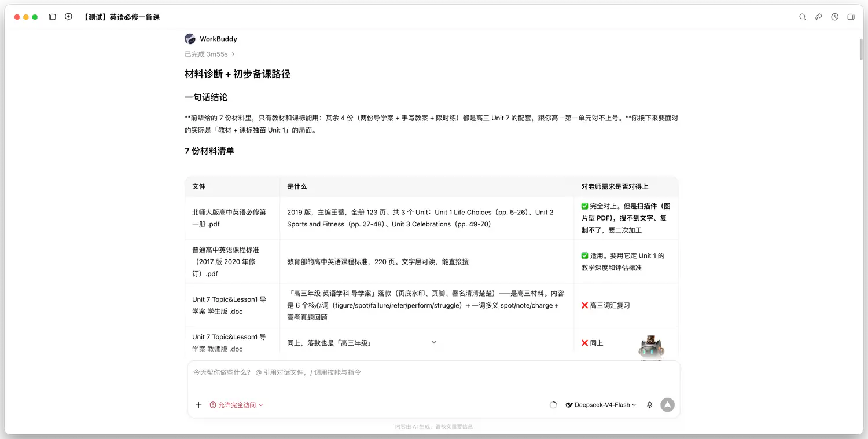Start a new chat with plus bubble icon
The height and width of the screenshot is (439, 868).
(68, 17)
